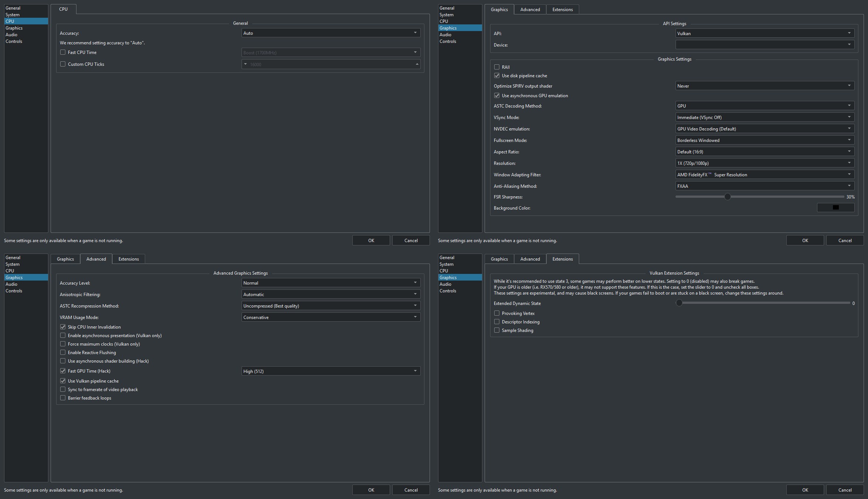Toggle the RAII checkbox
The width and height of the screenshot is (868, 499).
click(x=497, y=67)
